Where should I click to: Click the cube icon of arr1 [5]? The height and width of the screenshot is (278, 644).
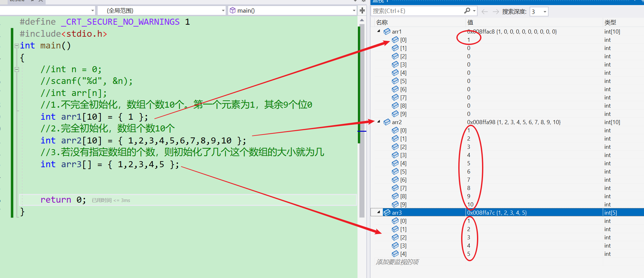395,81
